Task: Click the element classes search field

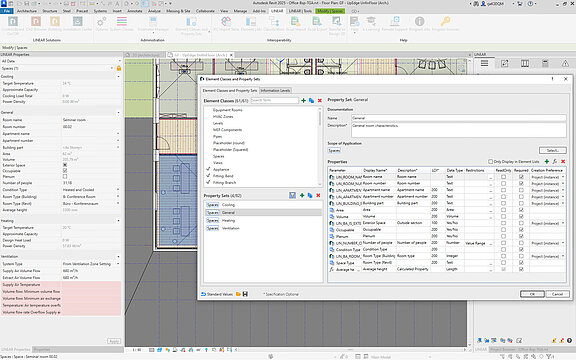Action: (274, 100)
